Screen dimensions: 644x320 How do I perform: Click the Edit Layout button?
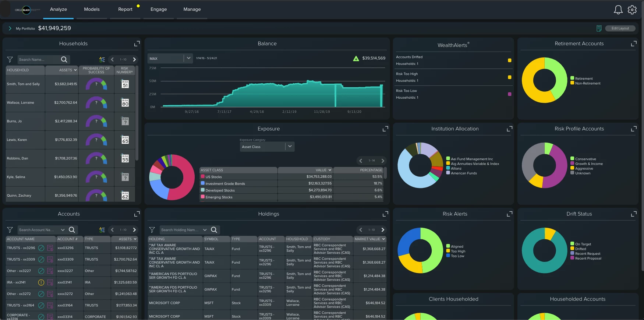click(x=620, y=28)
